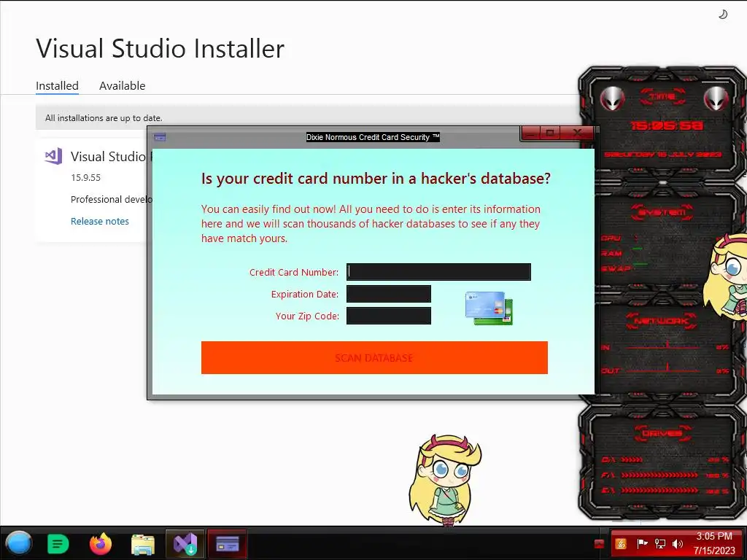Click the dialog title bar card icon
The height and width of the screenshot is (560, 747).
coord(160,137)
